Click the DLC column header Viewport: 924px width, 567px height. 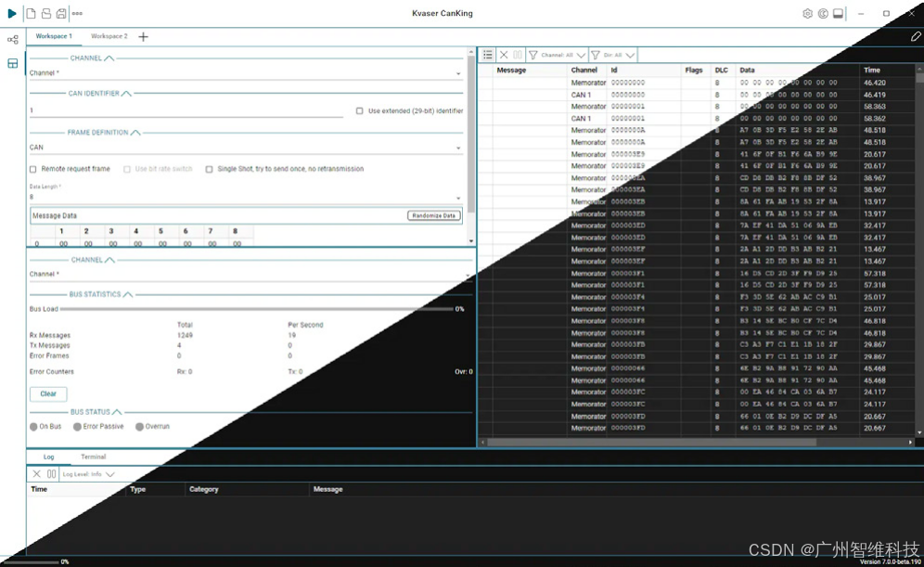[x=721, y=71]
